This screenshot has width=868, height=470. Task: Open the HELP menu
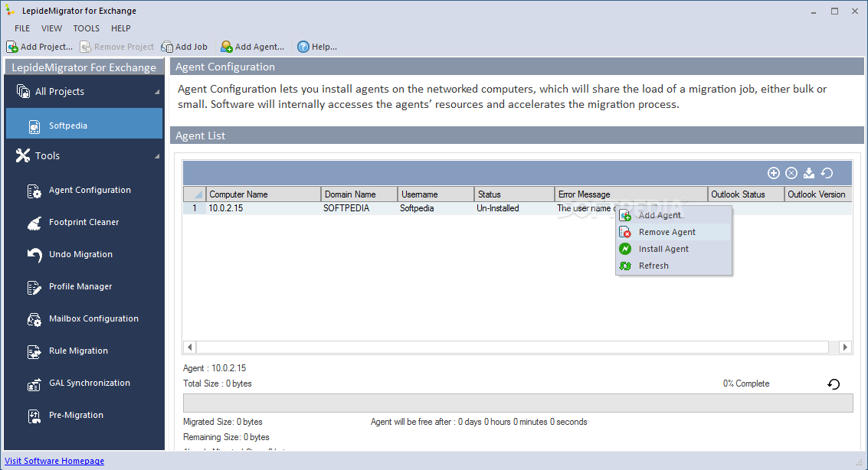tap(121, 28)
